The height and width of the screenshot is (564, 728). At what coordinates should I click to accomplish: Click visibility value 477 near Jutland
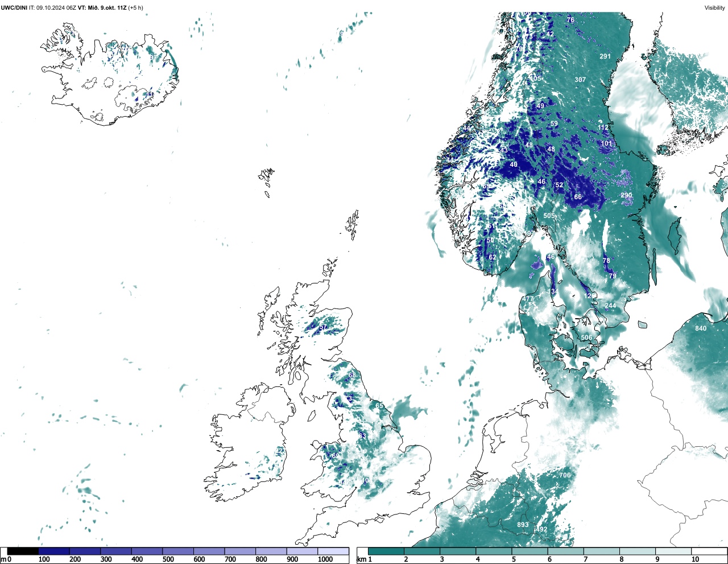[x=528, y=299]
